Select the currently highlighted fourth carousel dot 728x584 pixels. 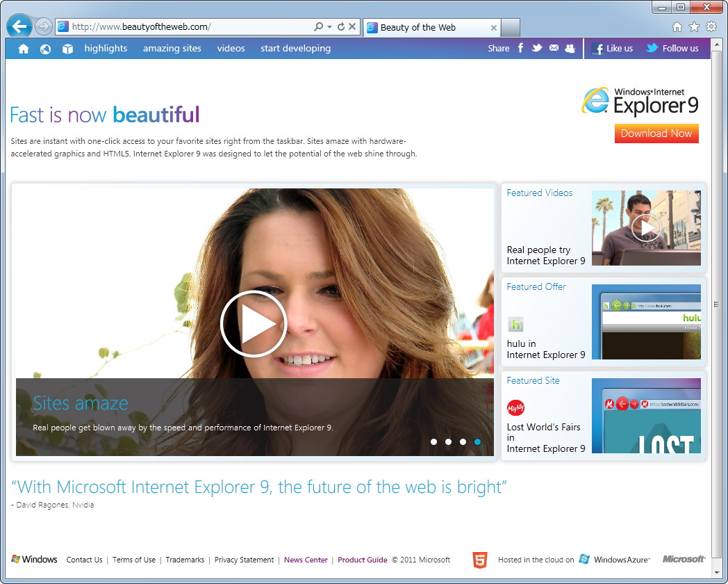(477, 441)
